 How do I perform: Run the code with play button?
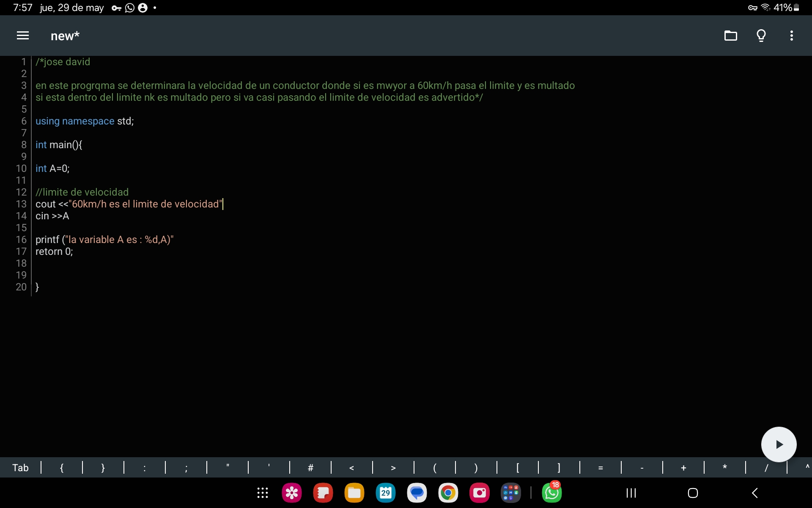click(779, 444)
